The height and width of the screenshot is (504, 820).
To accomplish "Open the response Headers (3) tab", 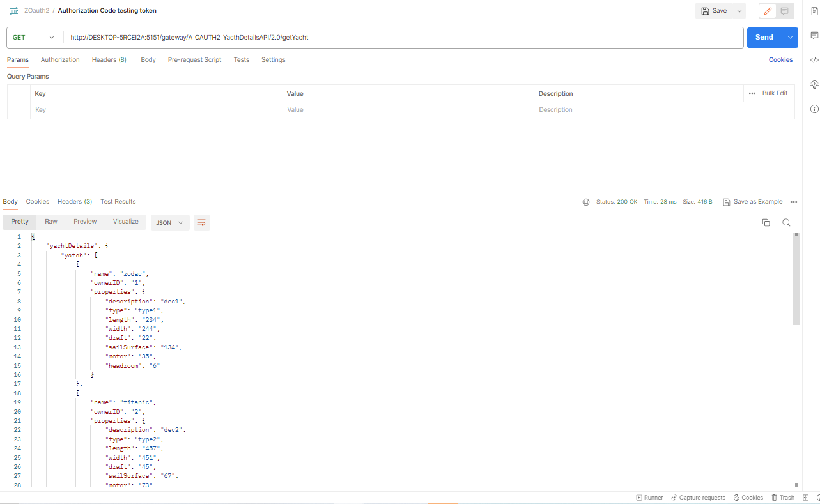I will click(x=75, y=202).
